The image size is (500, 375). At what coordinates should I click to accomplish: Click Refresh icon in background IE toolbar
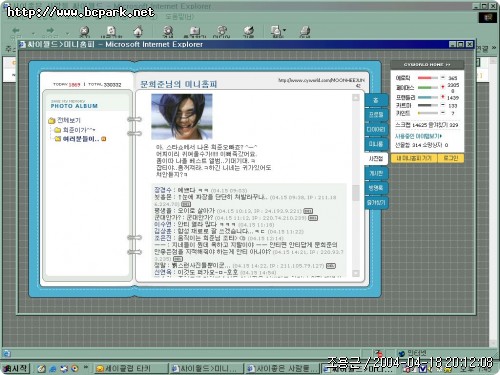coord(111,31)
